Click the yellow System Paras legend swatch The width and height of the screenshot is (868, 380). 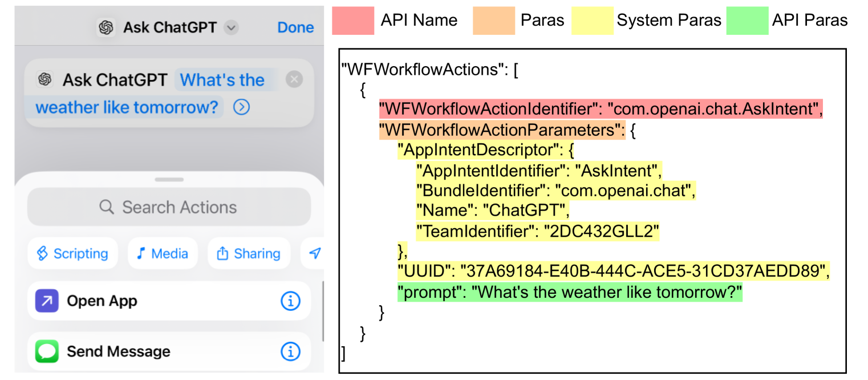pos(593,21)
